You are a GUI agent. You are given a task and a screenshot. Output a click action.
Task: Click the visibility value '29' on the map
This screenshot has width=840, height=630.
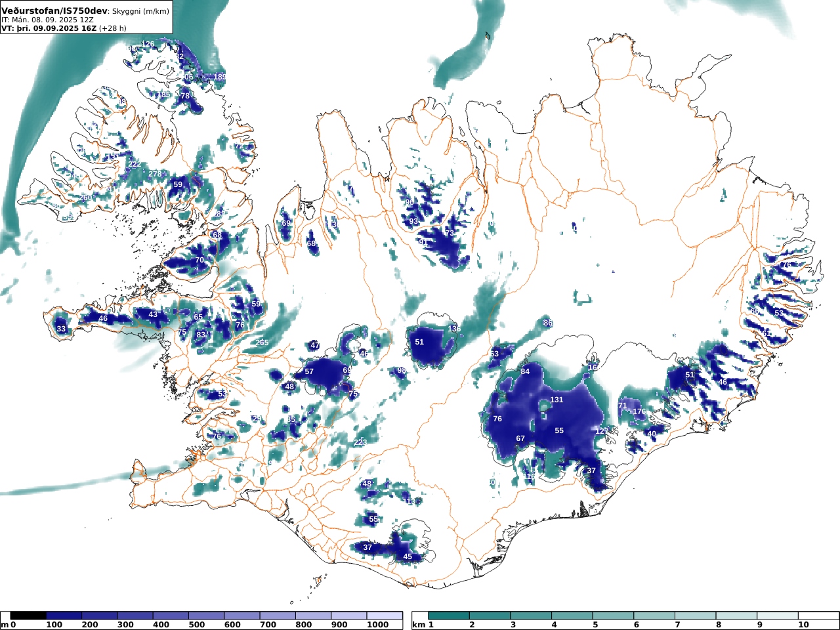coord(257,419)
